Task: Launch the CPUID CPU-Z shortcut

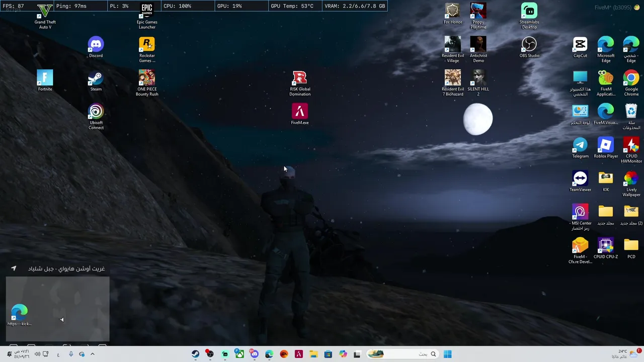Action: pos(606,248)
